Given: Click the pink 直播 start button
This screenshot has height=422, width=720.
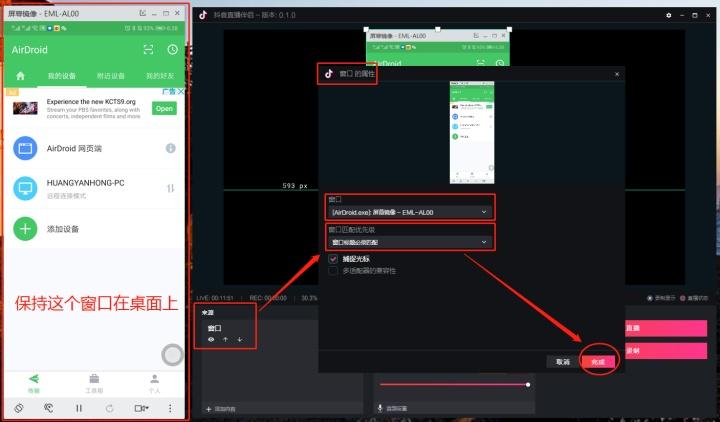Looking at the screenshot, I should pos(666,328).
